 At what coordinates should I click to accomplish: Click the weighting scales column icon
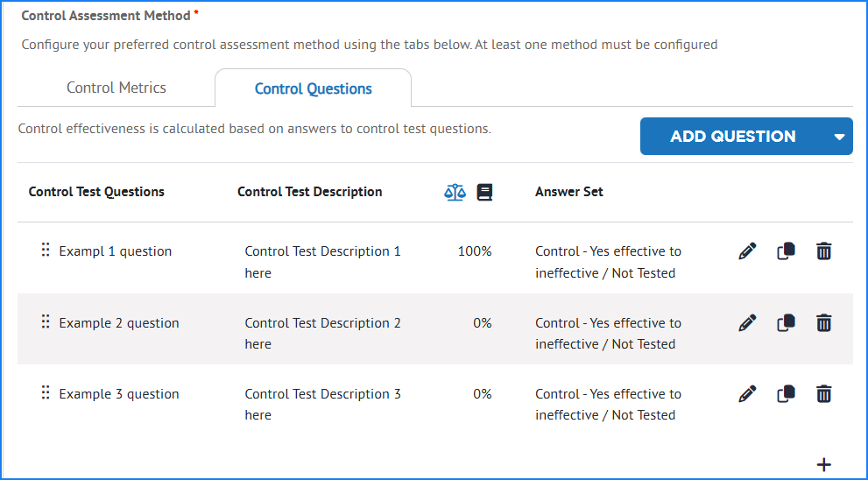[455, 192]
